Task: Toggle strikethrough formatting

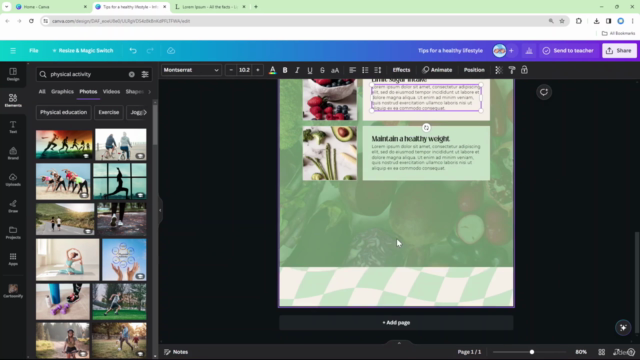Action: click(322, 70)
